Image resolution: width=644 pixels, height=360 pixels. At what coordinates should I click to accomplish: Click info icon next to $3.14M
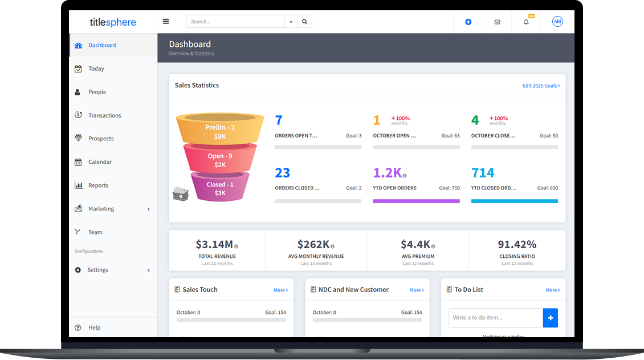pyautogui.click(x=237, y=246)
